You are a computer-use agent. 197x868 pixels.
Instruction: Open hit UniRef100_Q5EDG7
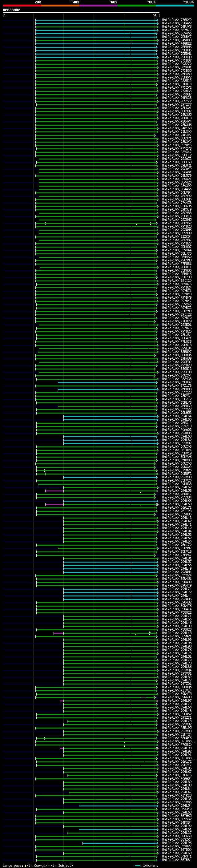click(x=176, y=382)
